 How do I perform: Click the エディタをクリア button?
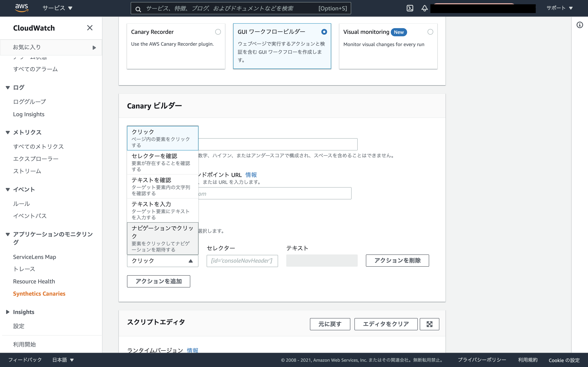tap(386, 324)
